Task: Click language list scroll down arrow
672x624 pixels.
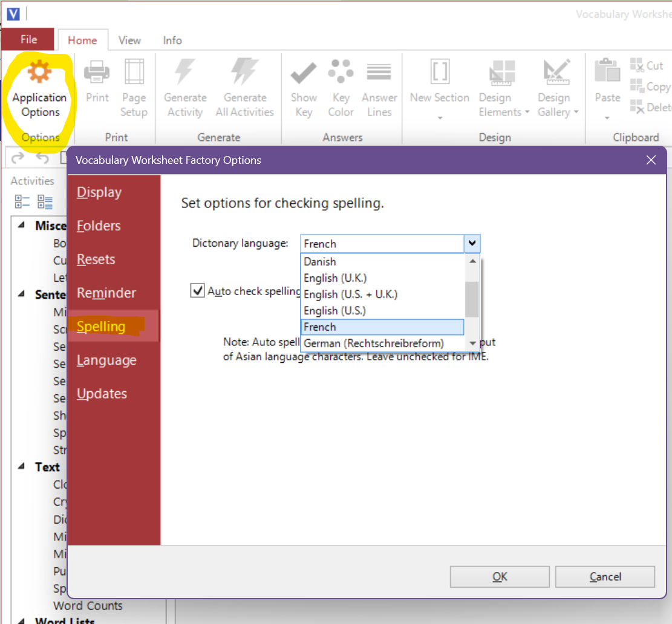Action: [472, 343]
